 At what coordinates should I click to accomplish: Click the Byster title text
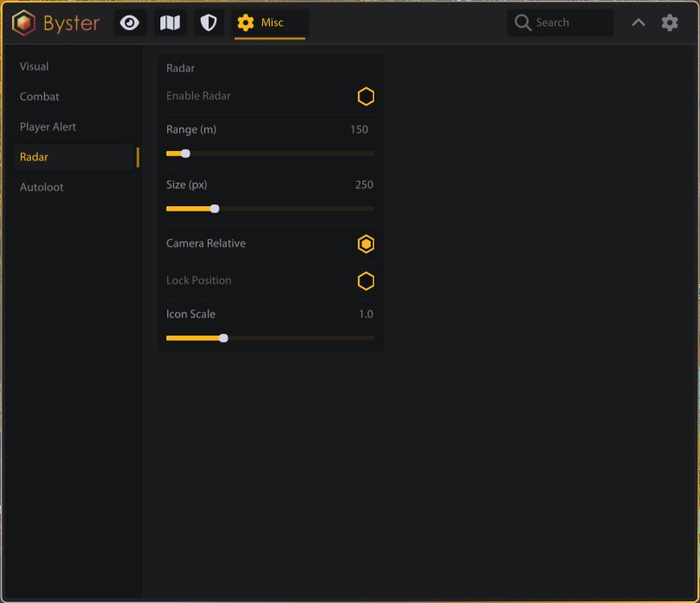point(72,23)
